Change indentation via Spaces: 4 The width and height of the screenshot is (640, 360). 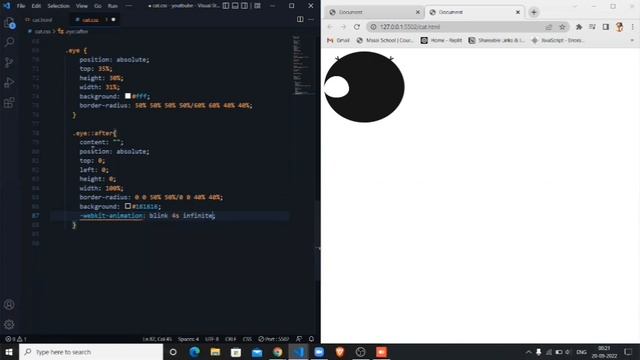pos(188,339)
